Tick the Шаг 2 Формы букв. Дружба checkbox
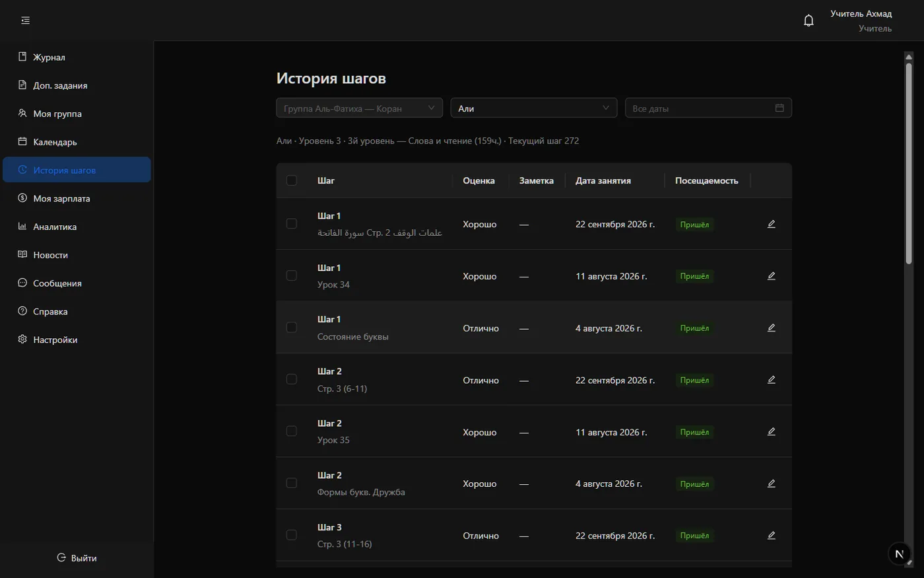The height and width of the screenshot is (578, 924). pos(292,484)
